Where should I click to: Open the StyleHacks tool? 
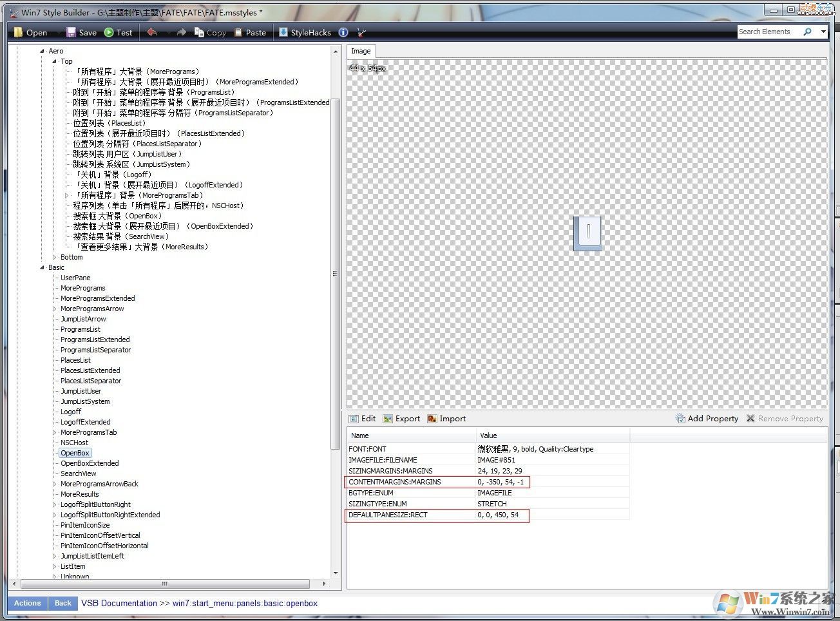tap(305, 32)
